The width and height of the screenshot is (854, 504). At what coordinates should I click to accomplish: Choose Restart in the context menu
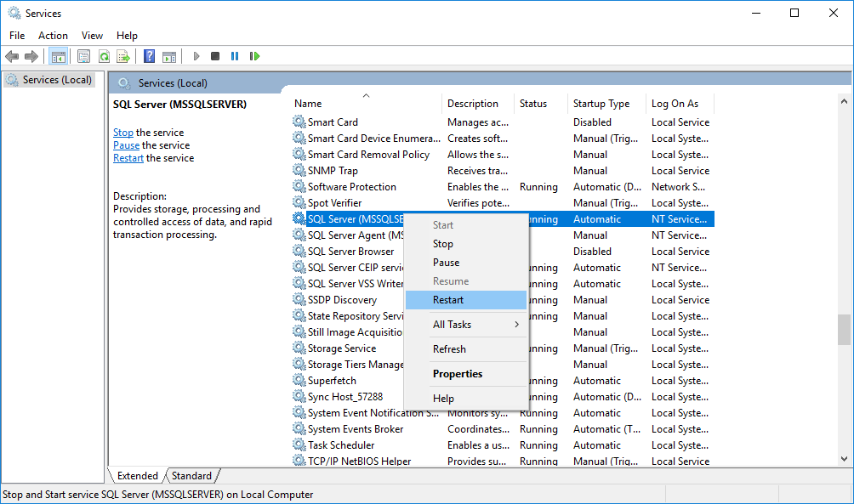448,300
